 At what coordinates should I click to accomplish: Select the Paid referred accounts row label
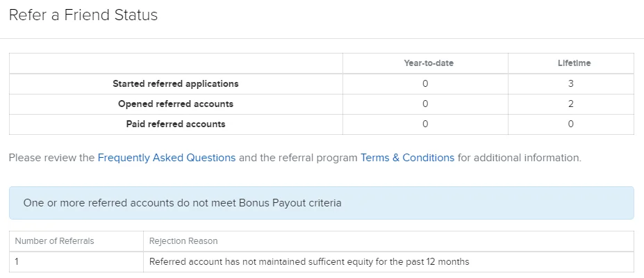pyautogui.click(x=176, y=124)
